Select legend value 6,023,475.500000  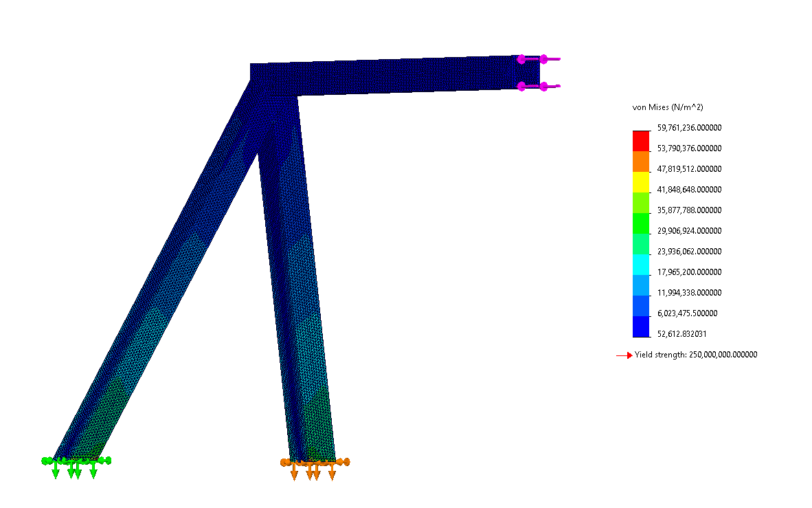[687, 313]
